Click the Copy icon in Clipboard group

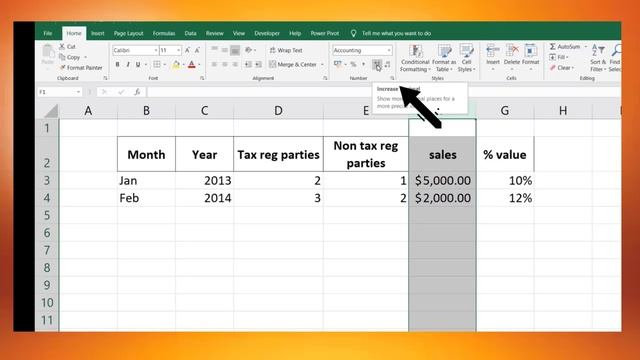coord(62,57)
